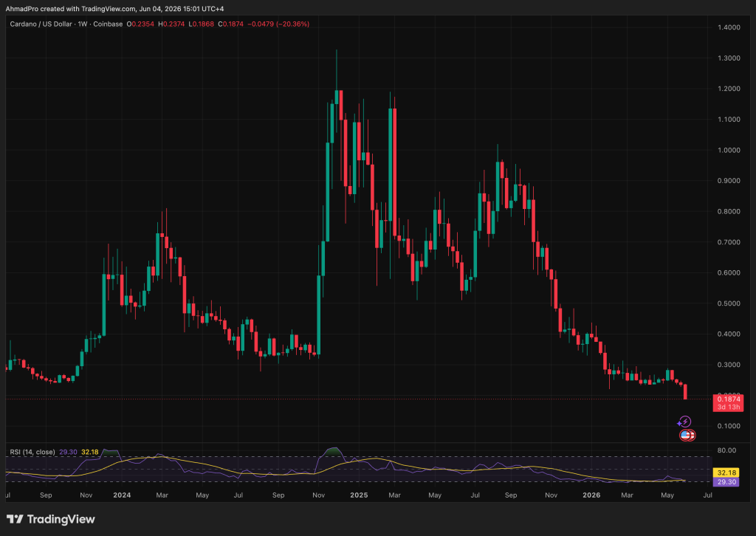Click the 1.4000 price scale label

729,27
